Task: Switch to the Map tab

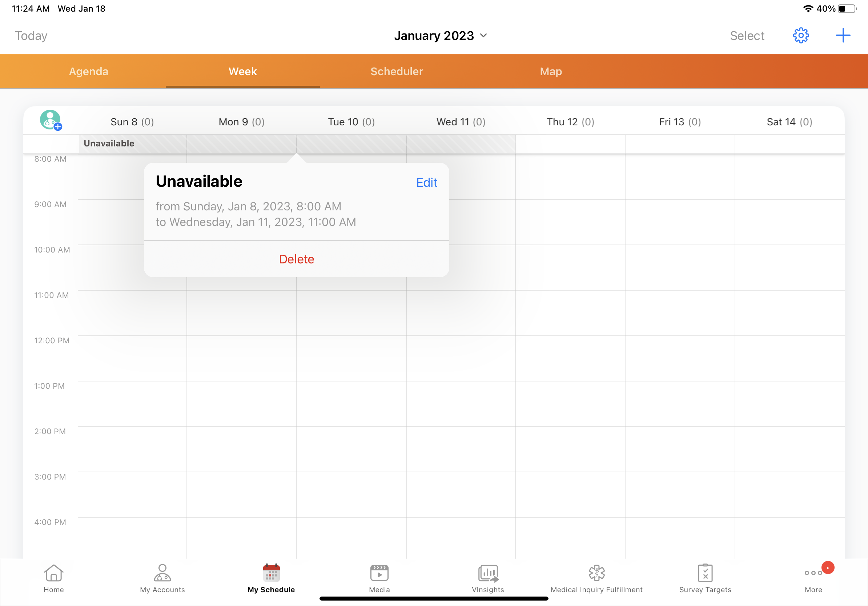Action: (550, 72)
